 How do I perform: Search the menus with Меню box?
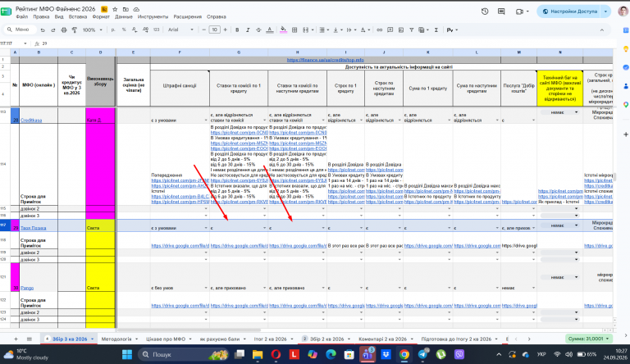(20, 30)
